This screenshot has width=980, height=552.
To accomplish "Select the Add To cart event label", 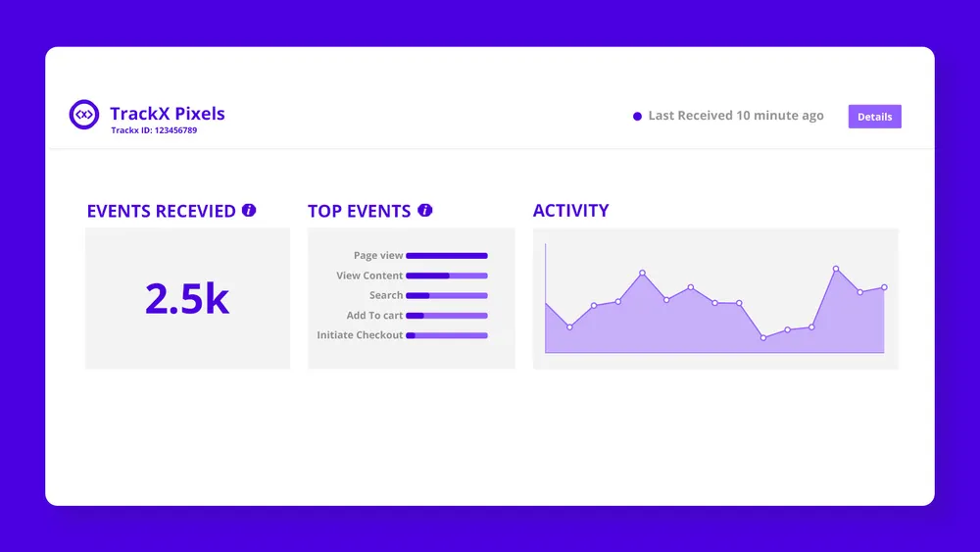I will tap(374, 316).
